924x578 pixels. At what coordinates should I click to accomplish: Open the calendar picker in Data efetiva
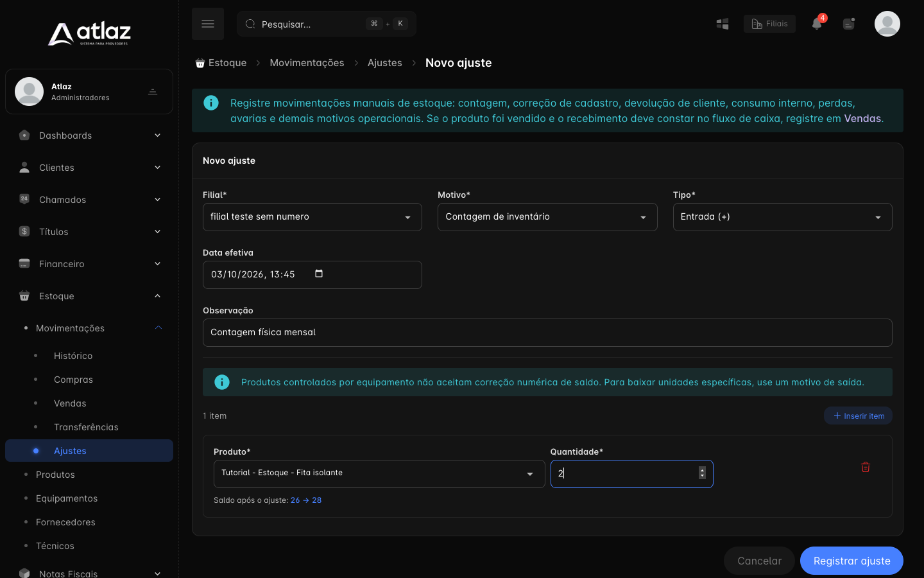319,274
